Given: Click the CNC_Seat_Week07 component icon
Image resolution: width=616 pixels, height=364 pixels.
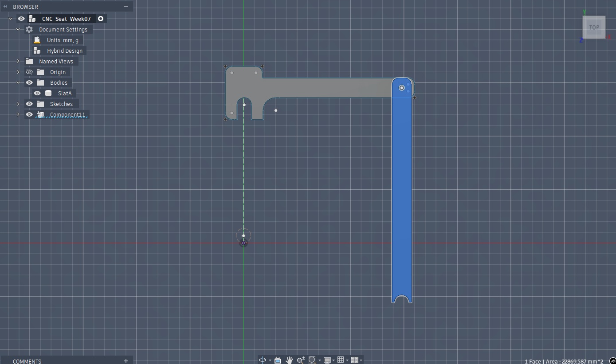Looking at the screenshot, I should pos(32,19).
